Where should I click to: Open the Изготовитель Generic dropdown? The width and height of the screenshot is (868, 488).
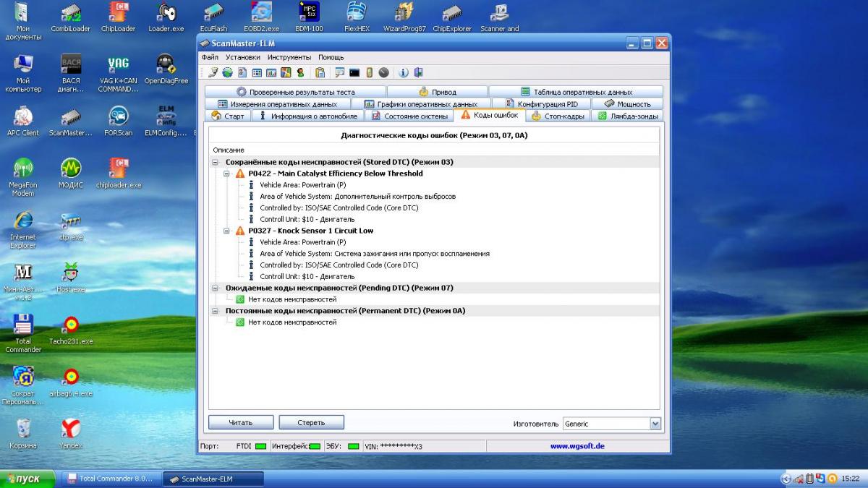655,424
